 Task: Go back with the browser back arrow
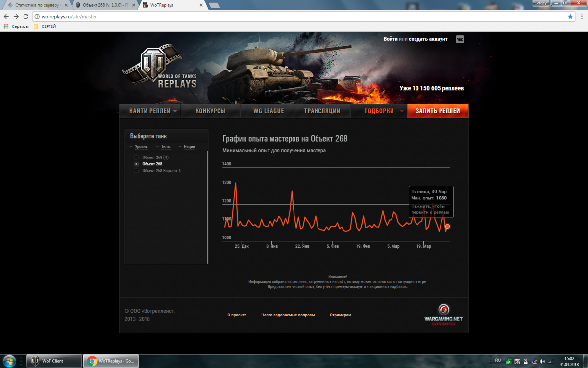coord(6,16)
